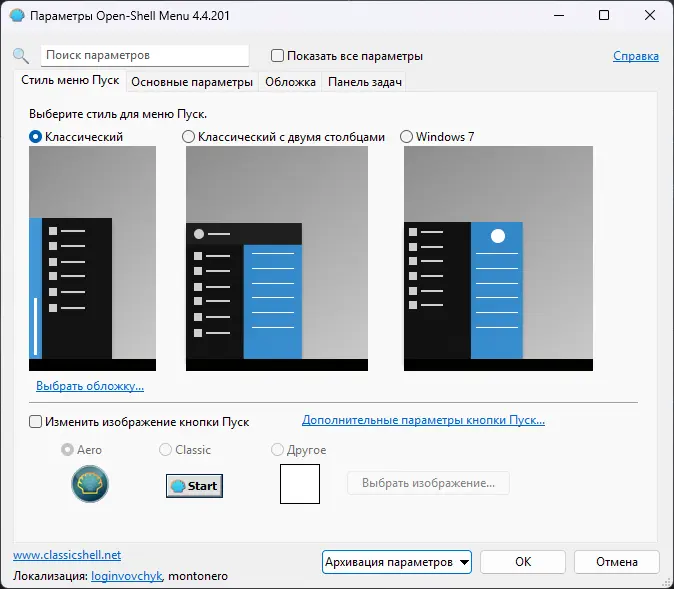Click the empty custom button image box

[300, 484]
